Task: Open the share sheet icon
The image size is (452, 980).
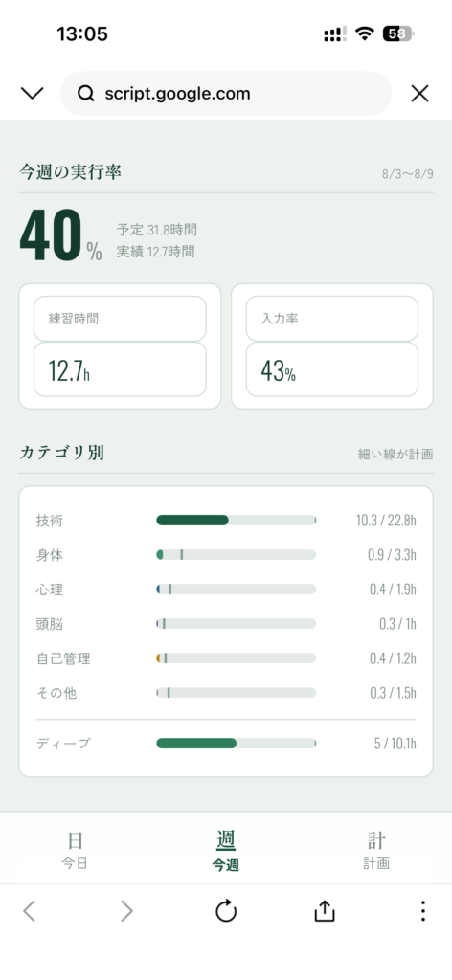Action: tap(324, 911)
